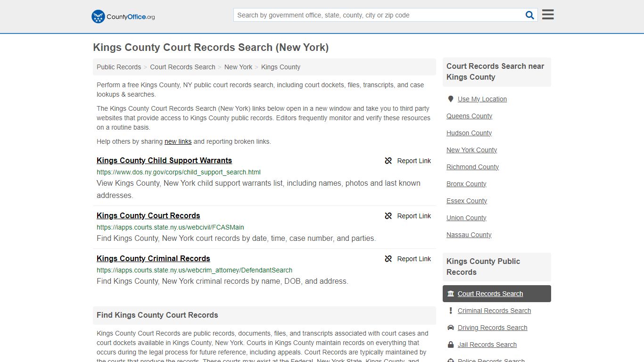This screenshot has width=644, height=362.
Task: Open Hudson County court records
Action: [x=469, y=133]
